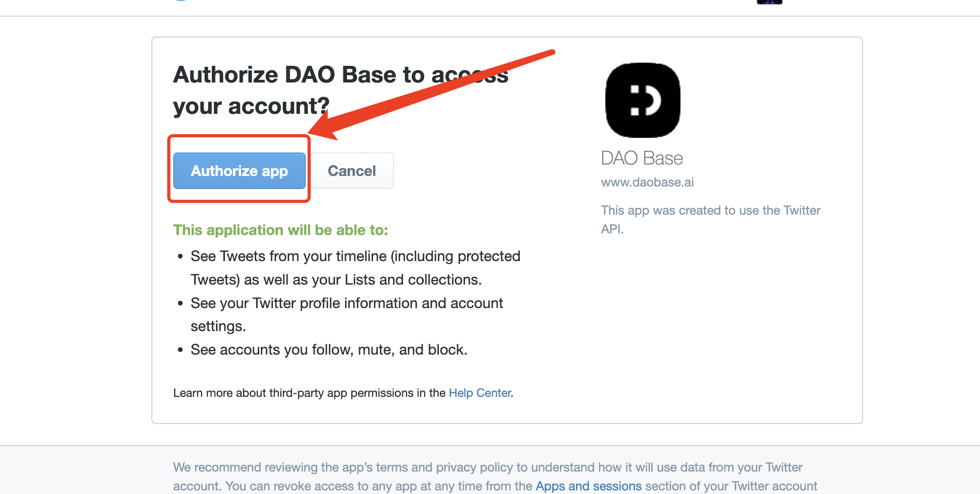Click the DAO Base app name text
The image size is (980, 494).
pyautogui.click(x=642, y=158)
